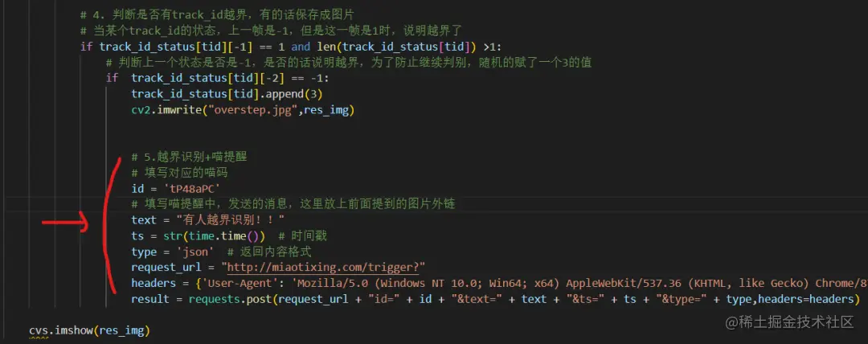Click the comment '# 返回内容格式'
Image resolution: width=868 pixels, height=344 pixels.
point(269,252)
